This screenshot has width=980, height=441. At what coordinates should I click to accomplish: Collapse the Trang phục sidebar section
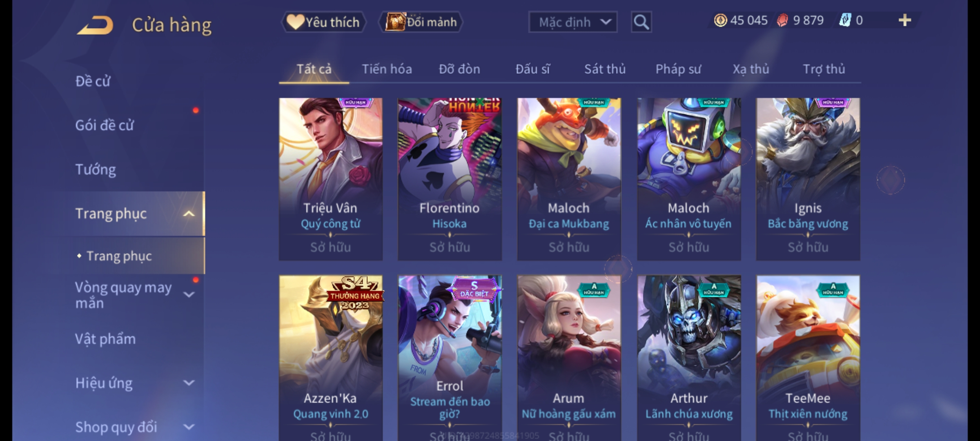click(189, 214)
